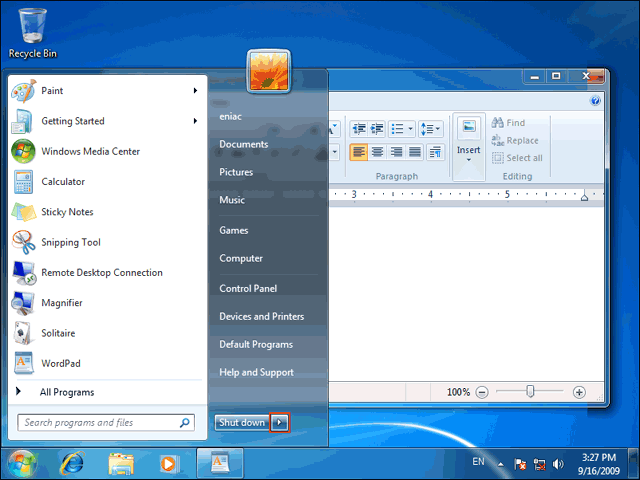Click inside the WordPad document area
640x480 pixels.
coord(466,294)
